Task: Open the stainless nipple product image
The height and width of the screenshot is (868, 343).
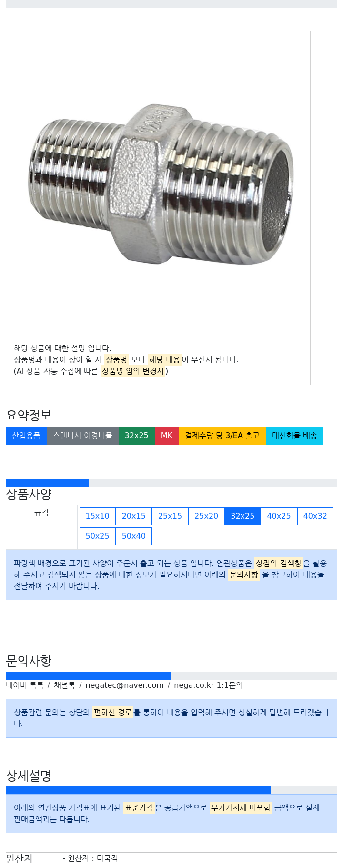Action: tap(162, 184)
